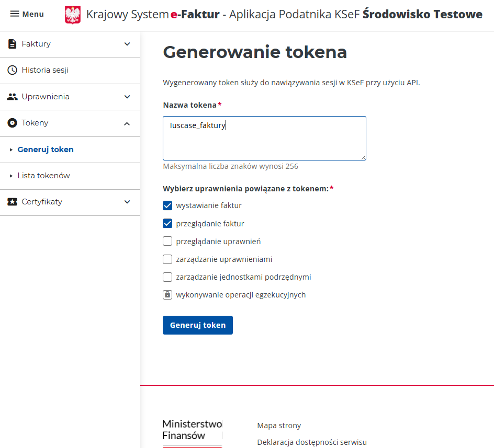Open Lista tokenów in the sidebar
The image size is (494, 448).
(x=43, y=176)
